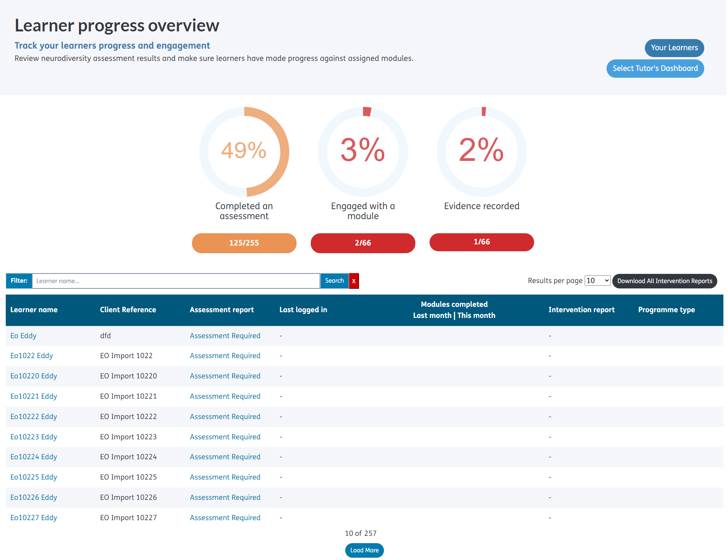
Task: Click Track your learners progress heading
Action: tap(112, 46)
